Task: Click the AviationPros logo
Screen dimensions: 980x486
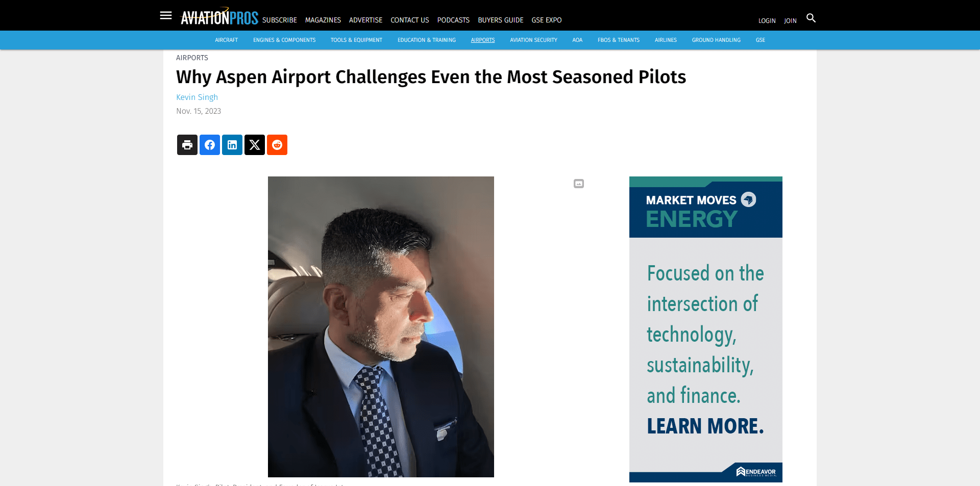Action: pos(219,16)
